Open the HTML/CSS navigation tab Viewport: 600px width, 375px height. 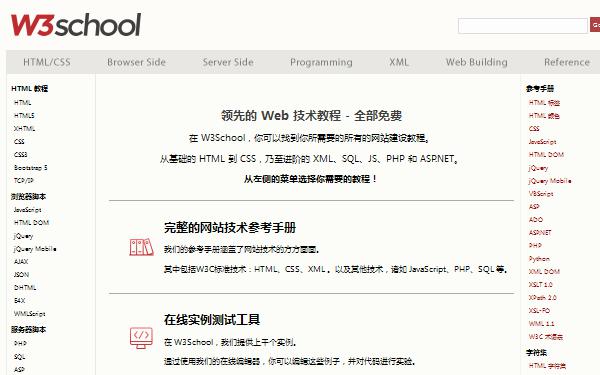tap(47, 62)
